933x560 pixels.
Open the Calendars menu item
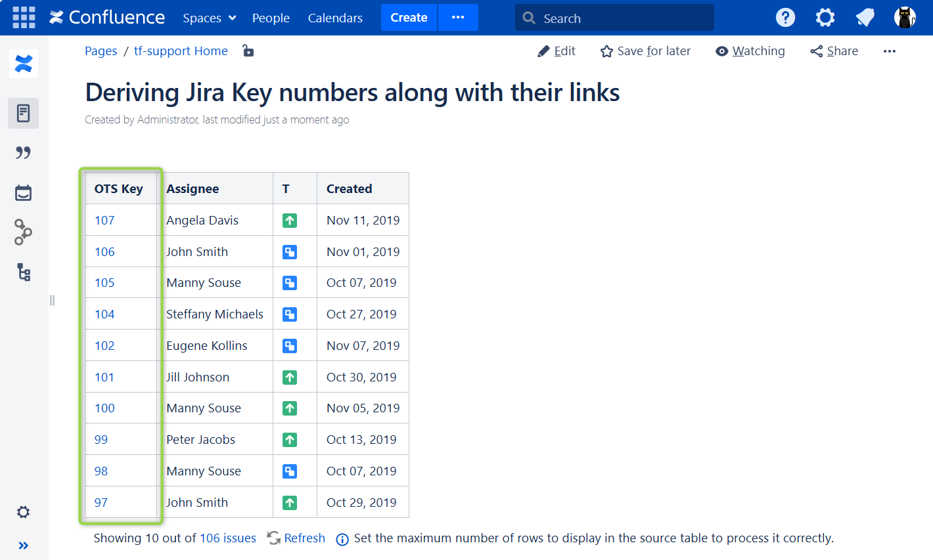335,18
